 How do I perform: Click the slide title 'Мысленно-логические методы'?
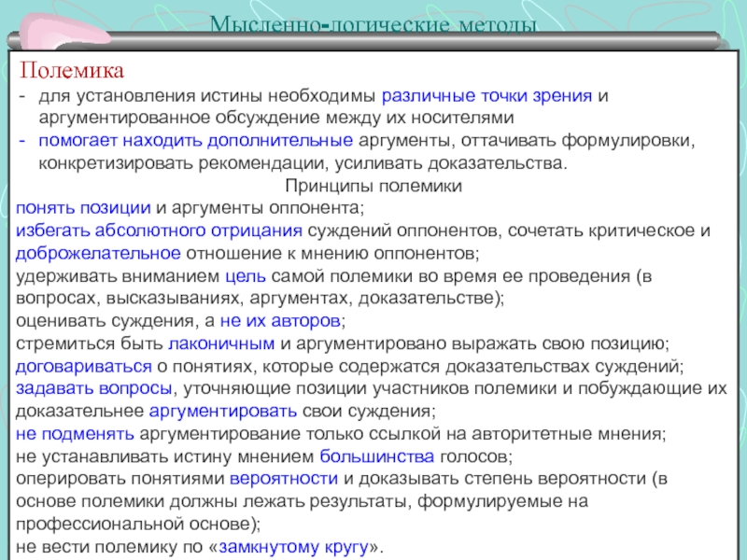(373, 24)
